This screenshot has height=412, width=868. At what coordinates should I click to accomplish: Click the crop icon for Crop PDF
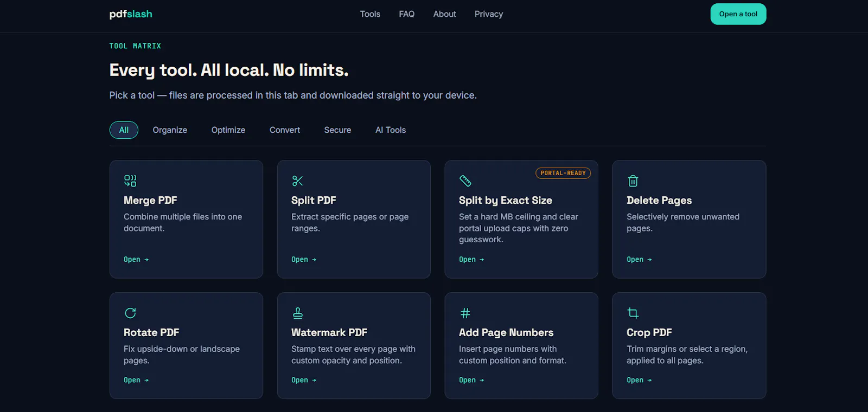633,313
